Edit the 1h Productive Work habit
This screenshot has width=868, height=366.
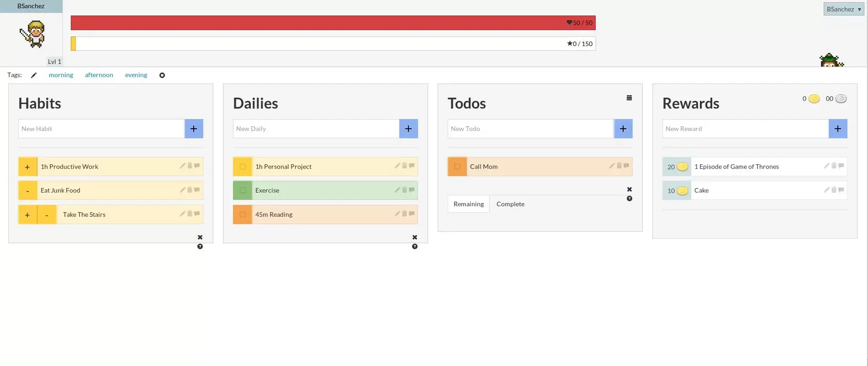[182, 166]
